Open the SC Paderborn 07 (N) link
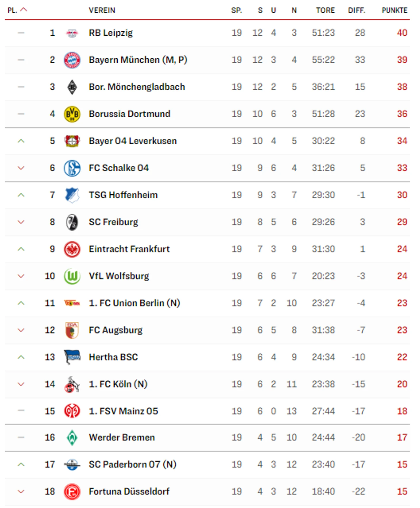The image size is (420, 508). [132, 465]
